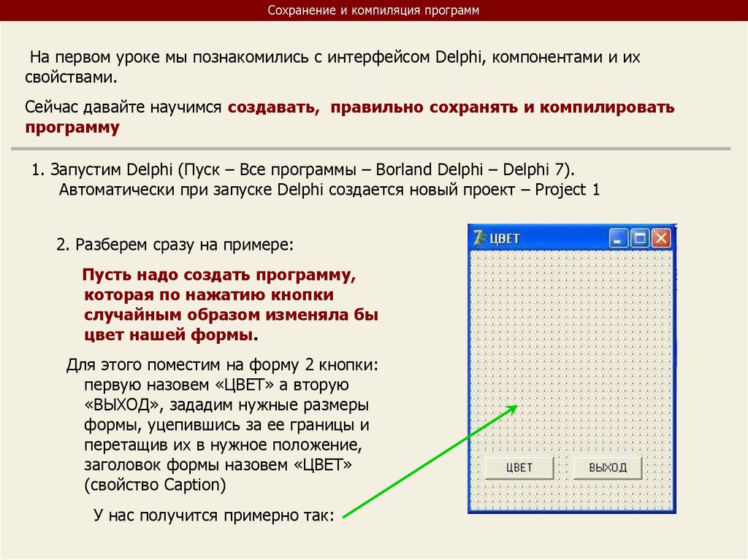Click the text "2. Разберем сразу на примере:"
This screenshot has height=560, width=748.
(x=175, y=245)
